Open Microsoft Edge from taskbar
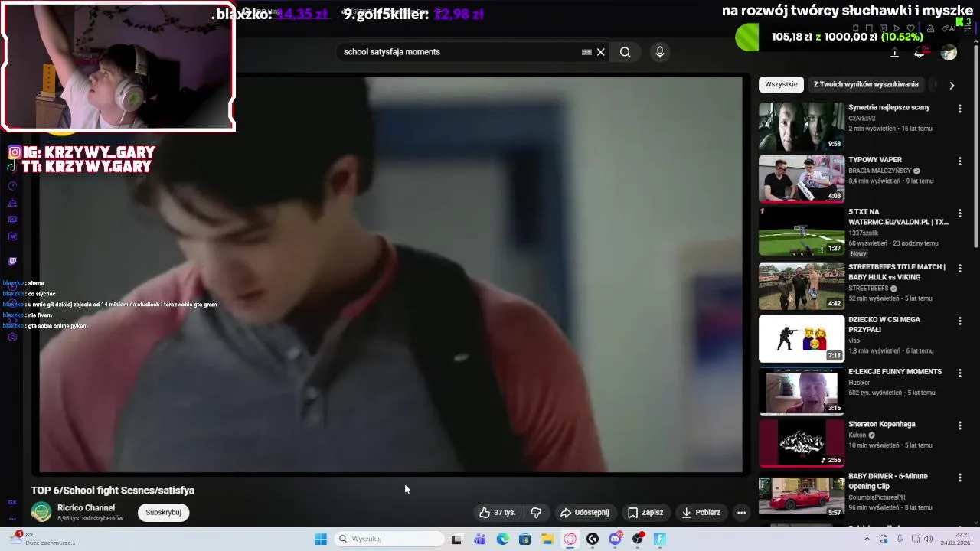 [502, 539]
